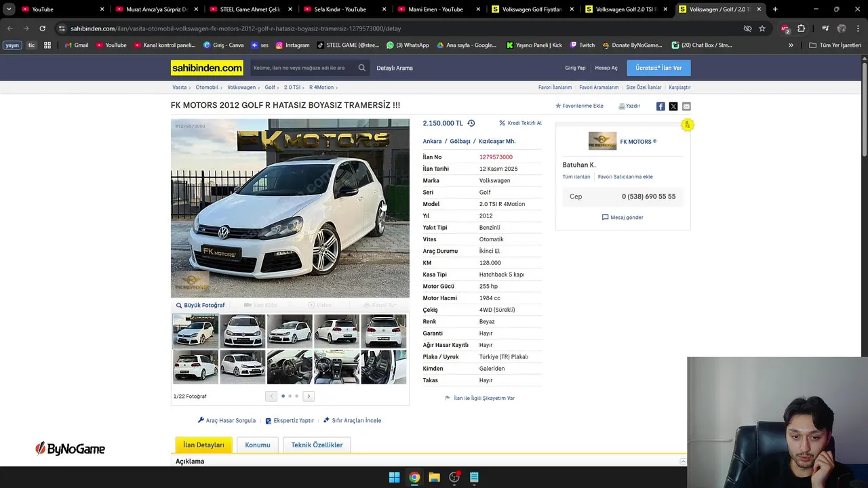Click Kredi Teklifi Al link

click(x=521, y=123)
